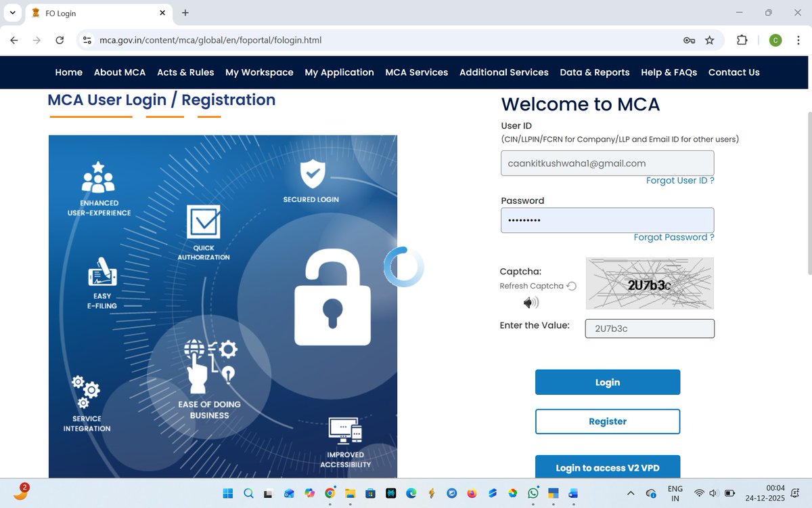Click the browser address bar URL
The height and width of the screenshot is (508, 812).
click(x=210, y=40)
